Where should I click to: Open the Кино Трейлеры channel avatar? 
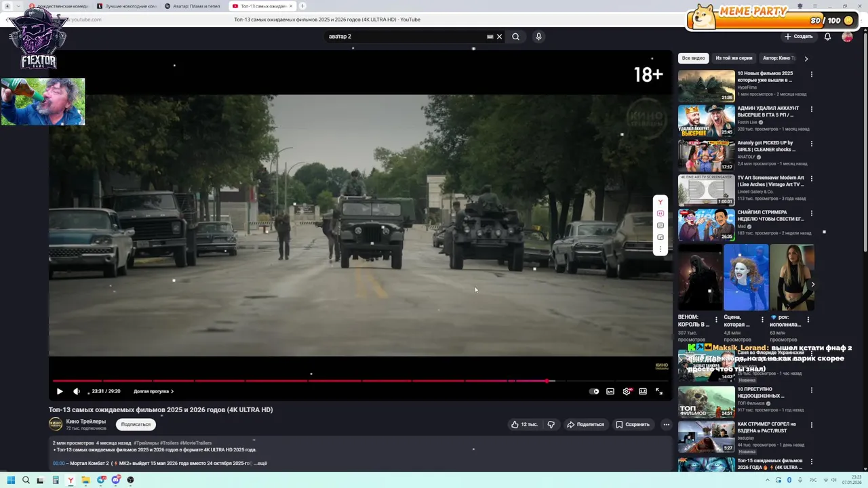click(x=56, y=424)
